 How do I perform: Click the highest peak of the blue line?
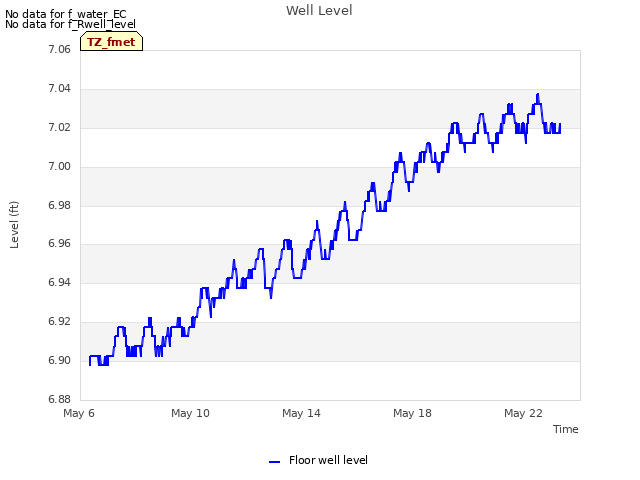click(538, 95)
